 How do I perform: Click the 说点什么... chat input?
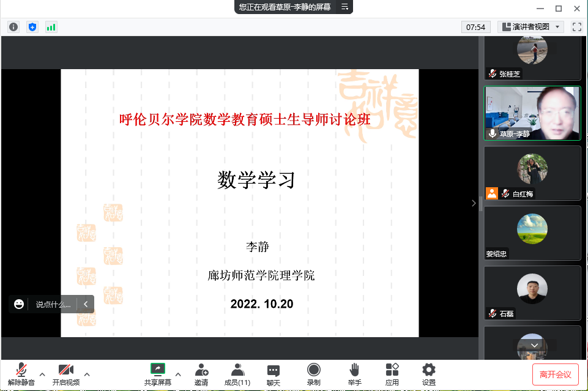pyautogui.click(x=53, y=304)
